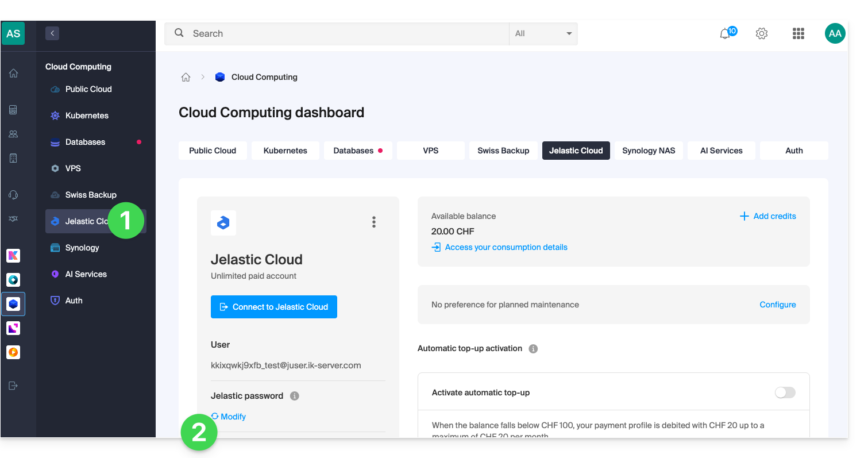
Task: Click the Jelastic logo in the card
Action: click(223, 223)
